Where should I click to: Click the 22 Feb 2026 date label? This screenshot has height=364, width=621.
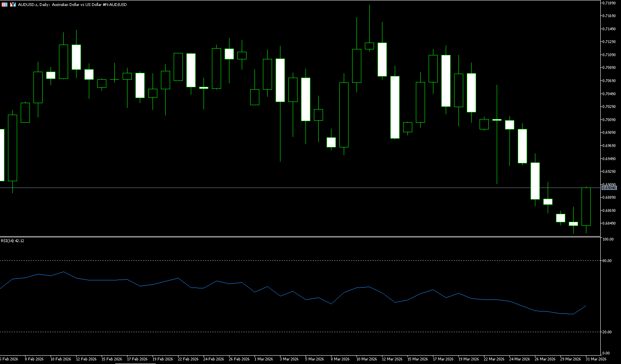point(188,359)
